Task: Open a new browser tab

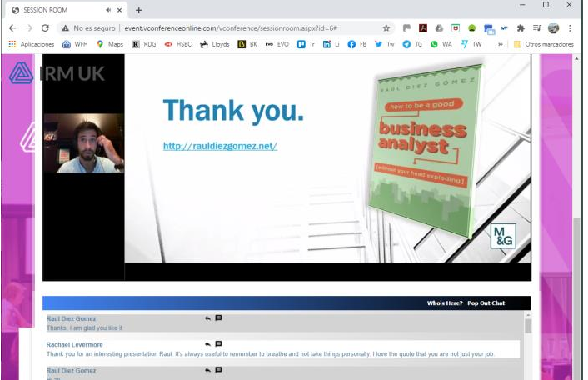Action: (x=139, y=10)
